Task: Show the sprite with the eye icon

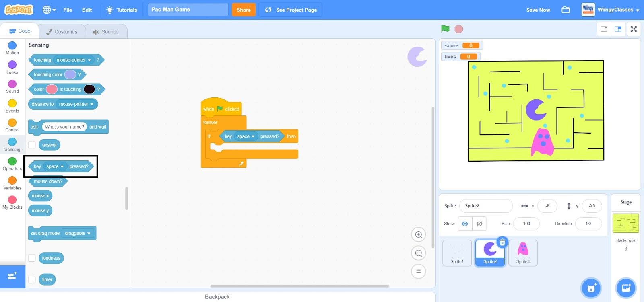Action: coord(465,224)
